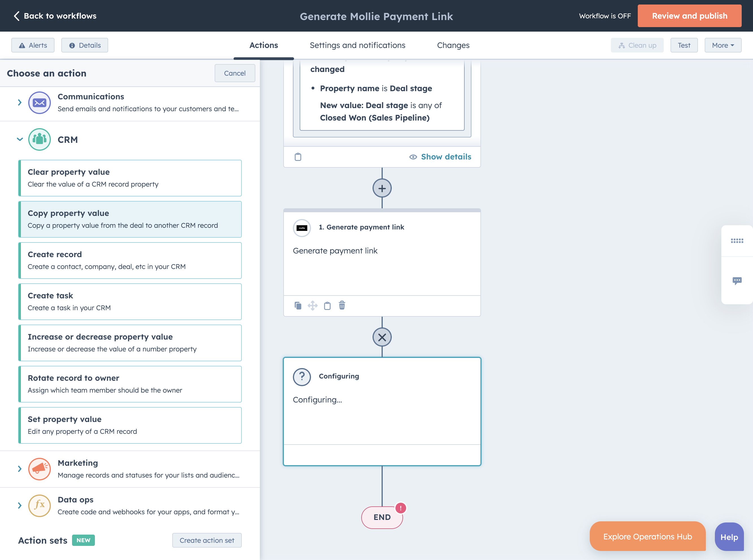The image size is (753, 560).
Task: Click the Configuring... card body text
Action: click(x=317, y=400)
